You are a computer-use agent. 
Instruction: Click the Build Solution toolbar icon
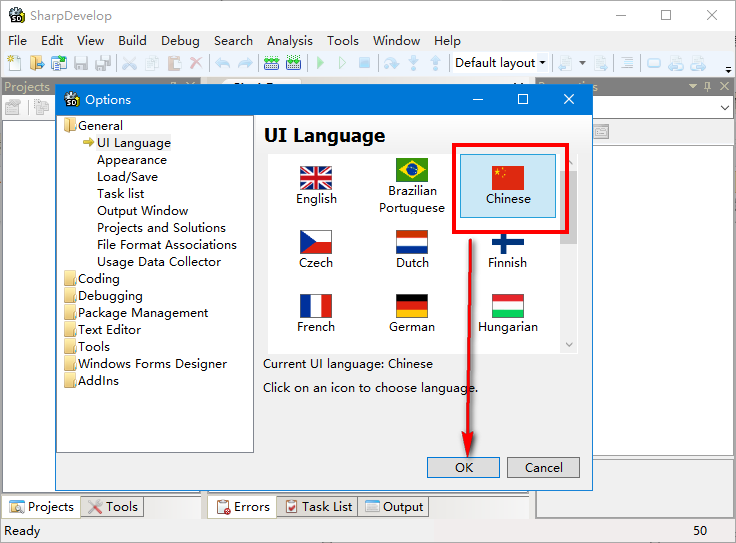tap(271, 62)
